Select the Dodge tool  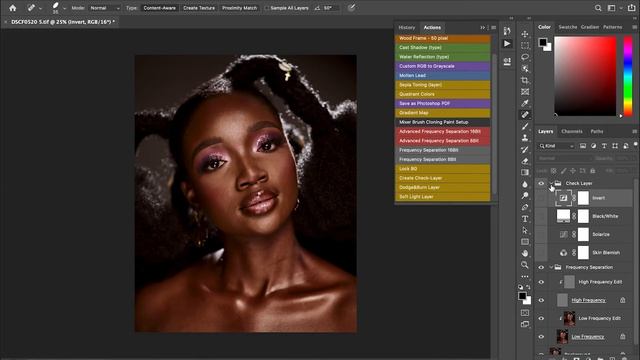tap(525, 196)
